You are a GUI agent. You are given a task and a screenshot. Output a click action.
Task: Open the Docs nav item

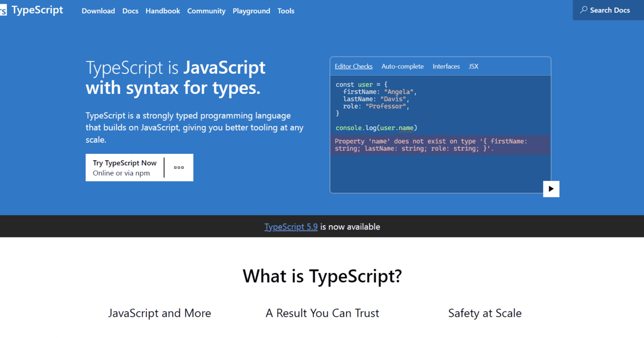coord(130,11)
